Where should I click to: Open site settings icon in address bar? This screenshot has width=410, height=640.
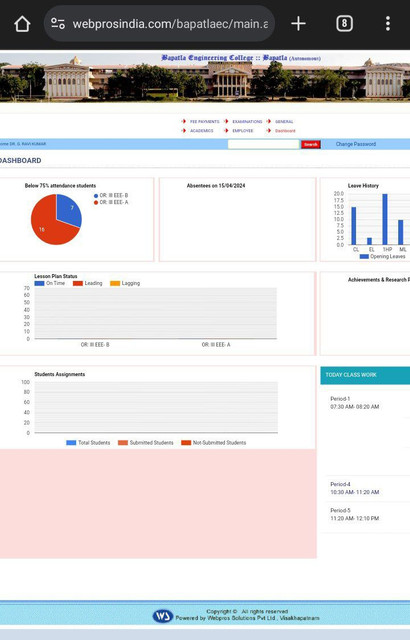(x=58, y=24)
